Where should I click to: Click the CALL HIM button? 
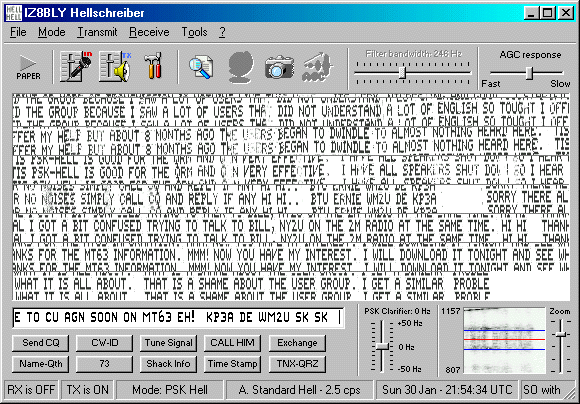pyautogui.click(x=232, y=343)
